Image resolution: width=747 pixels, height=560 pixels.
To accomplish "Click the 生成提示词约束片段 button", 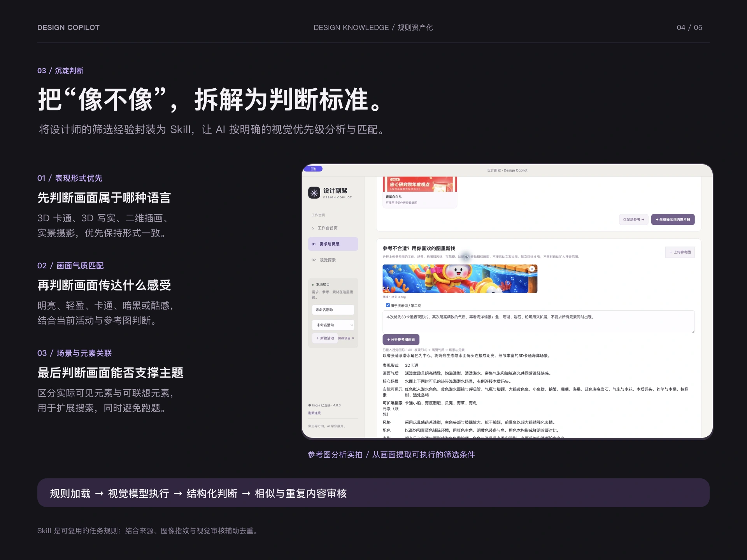I will tap(673, 220).
